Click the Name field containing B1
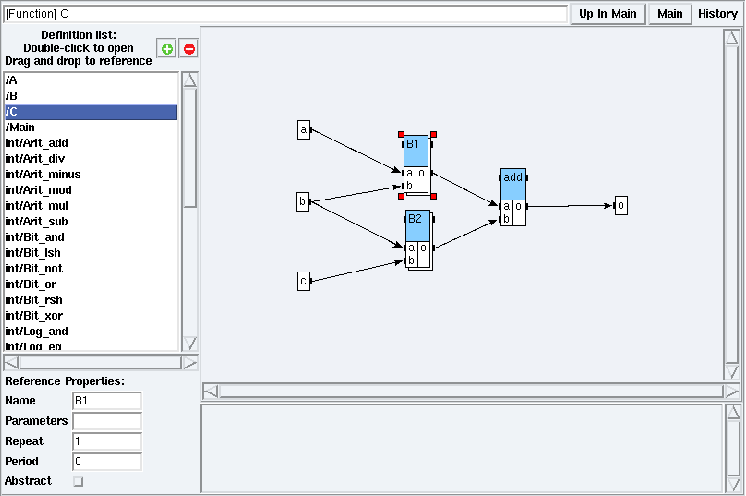This screenshot has height=496, width=746. (x=107, y=401)
